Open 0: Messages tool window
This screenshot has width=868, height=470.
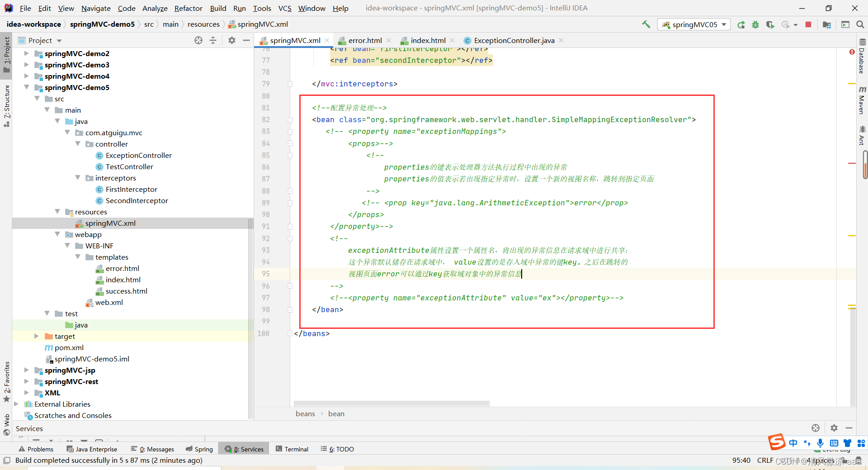(152, 449)
